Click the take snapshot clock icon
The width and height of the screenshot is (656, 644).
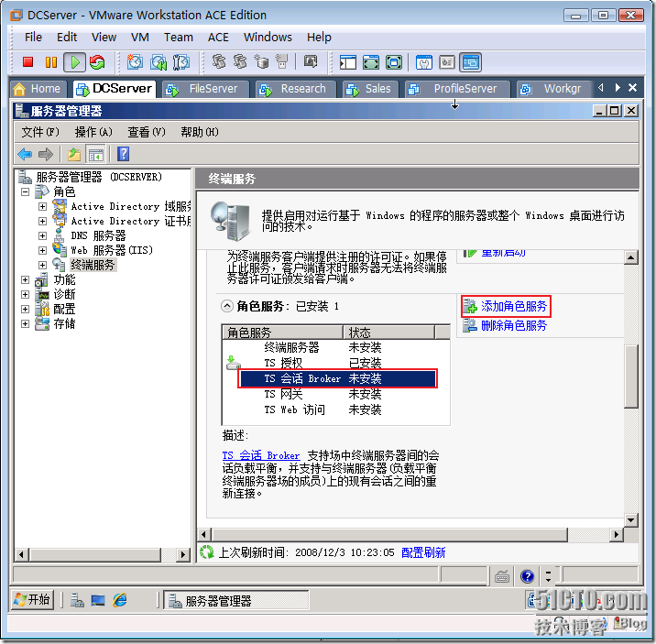pyautogui.click(x=135, y=62)
